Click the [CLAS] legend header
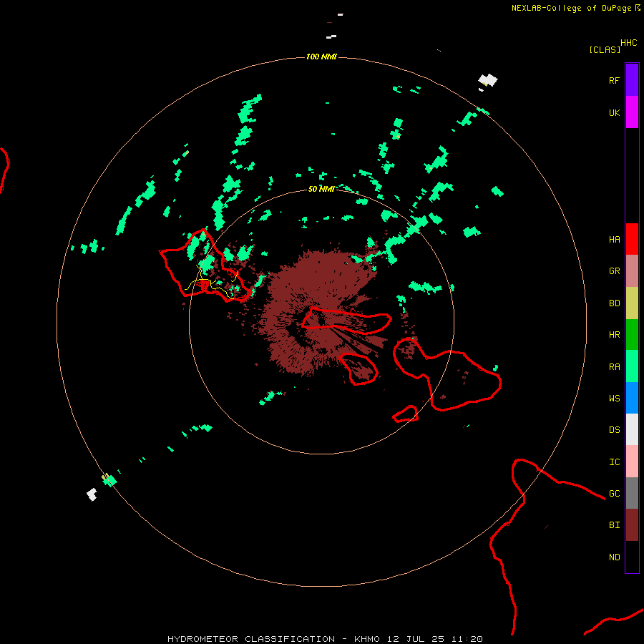The height and width of the screenshot is (644, 644). point(605,49)
